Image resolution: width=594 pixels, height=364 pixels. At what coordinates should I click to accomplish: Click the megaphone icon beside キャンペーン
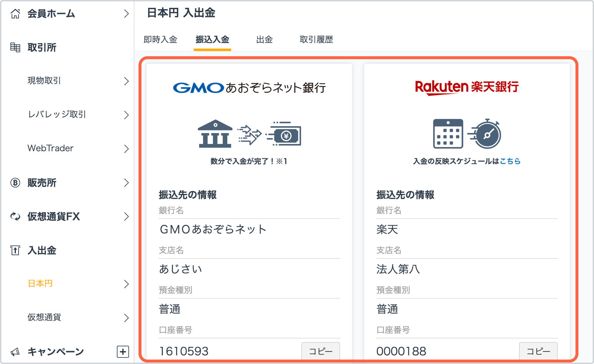15,351
